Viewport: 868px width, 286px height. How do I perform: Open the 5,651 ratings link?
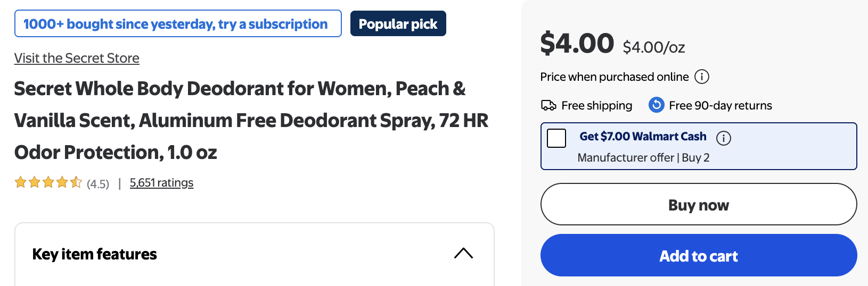161,183
